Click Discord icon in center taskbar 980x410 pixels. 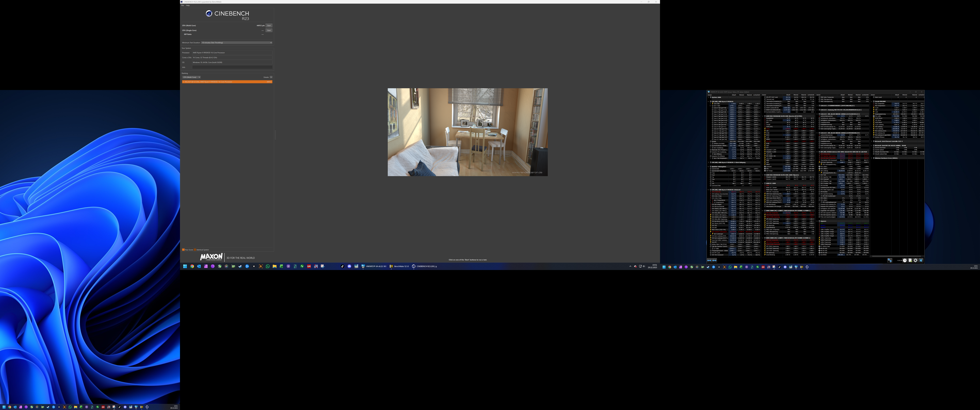coord(349,266)
